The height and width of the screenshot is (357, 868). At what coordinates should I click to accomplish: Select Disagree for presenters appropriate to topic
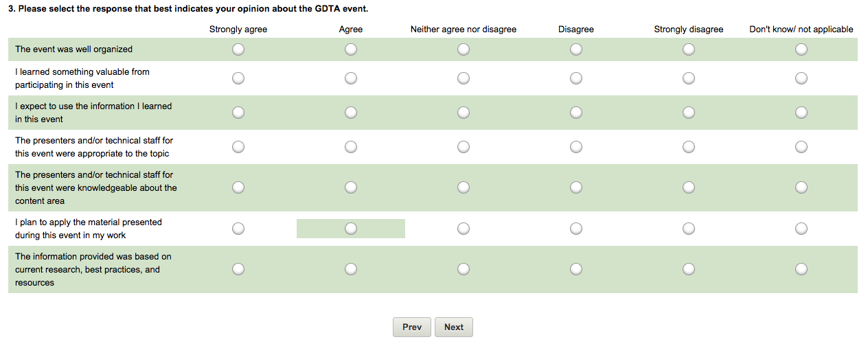(x=576, y=147)
